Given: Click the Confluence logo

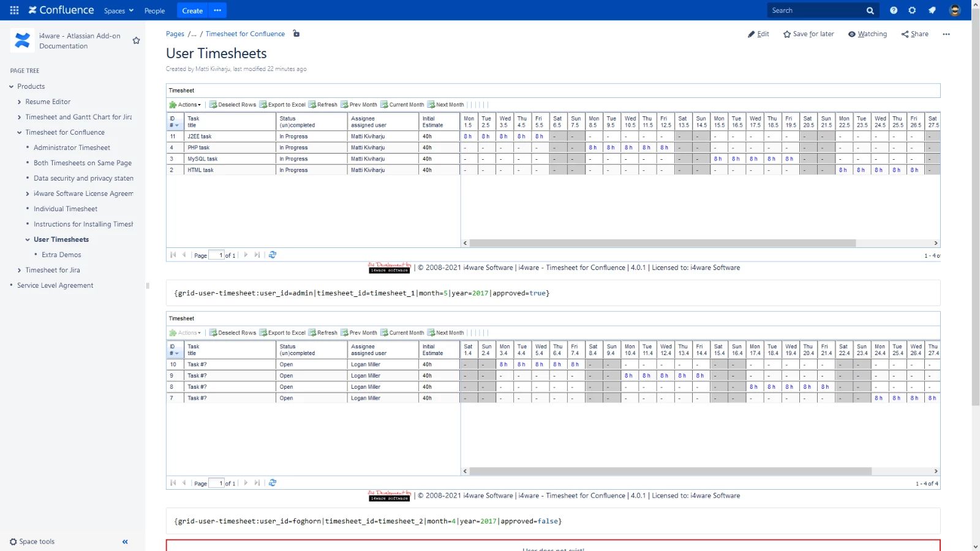Looking at the screenshot, I should tap(61, 10).
